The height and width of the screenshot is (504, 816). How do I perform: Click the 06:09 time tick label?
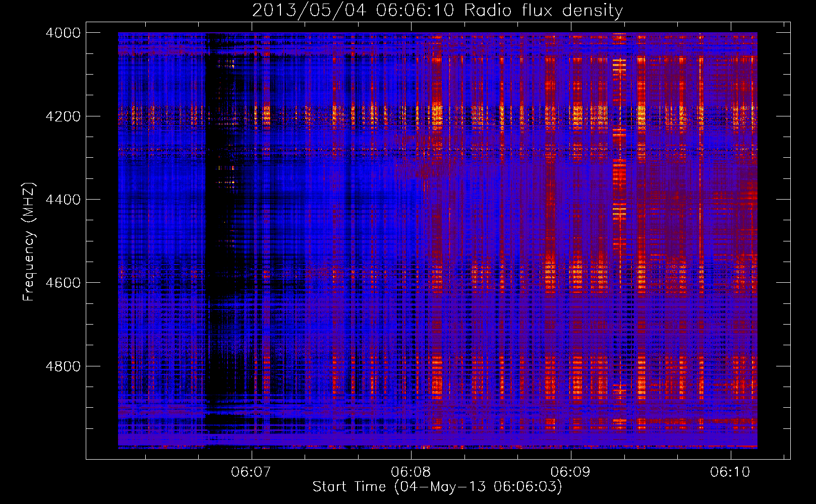570,472
